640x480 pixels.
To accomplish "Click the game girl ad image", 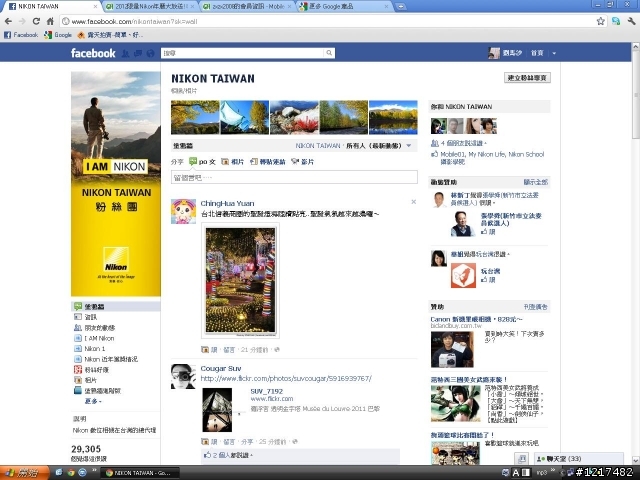I will click(x=456, y=403).
